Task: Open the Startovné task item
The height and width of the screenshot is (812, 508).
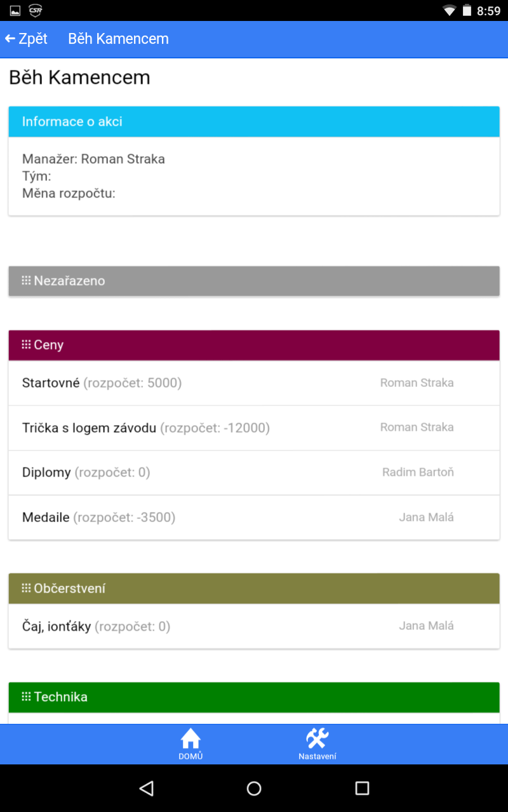Action: [x=254, y=383]
